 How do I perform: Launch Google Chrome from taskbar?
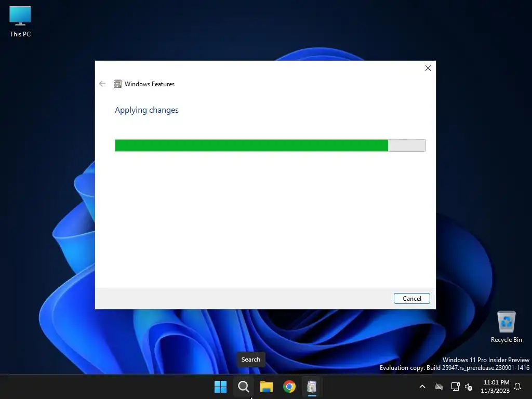289,387
